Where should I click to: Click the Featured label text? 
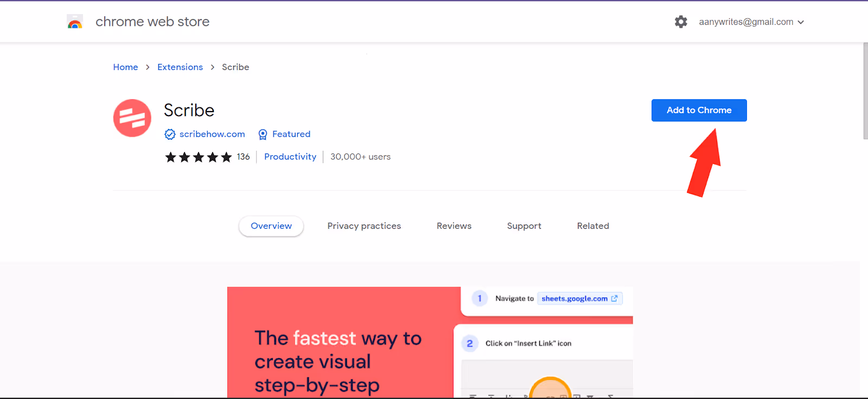click(x=291, y=134)
